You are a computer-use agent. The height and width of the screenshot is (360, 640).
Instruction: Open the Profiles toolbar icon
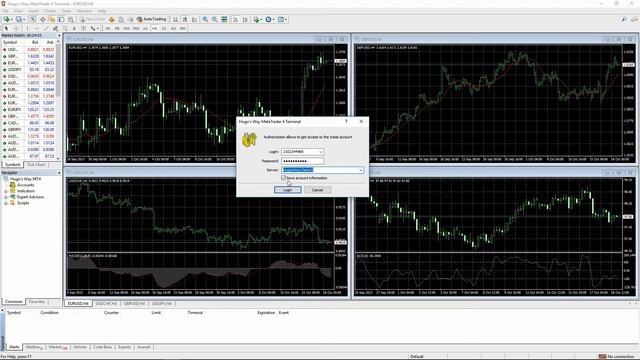[x=19, y=19]
